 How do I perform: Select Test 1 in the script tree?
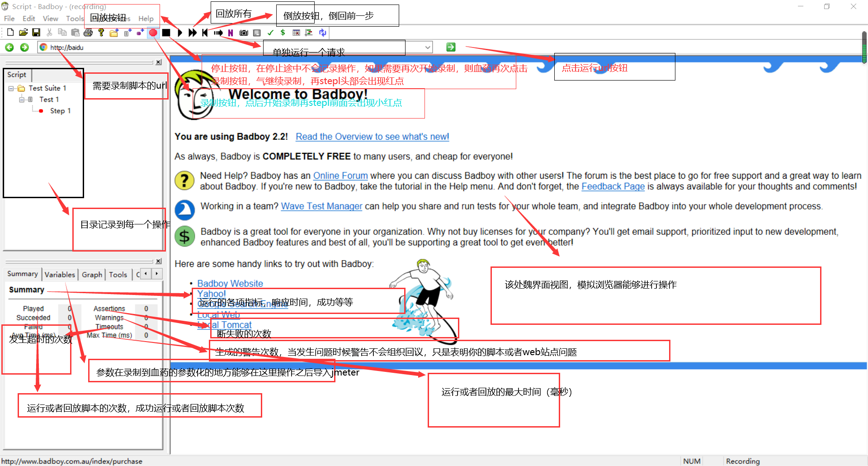(49, 100)
